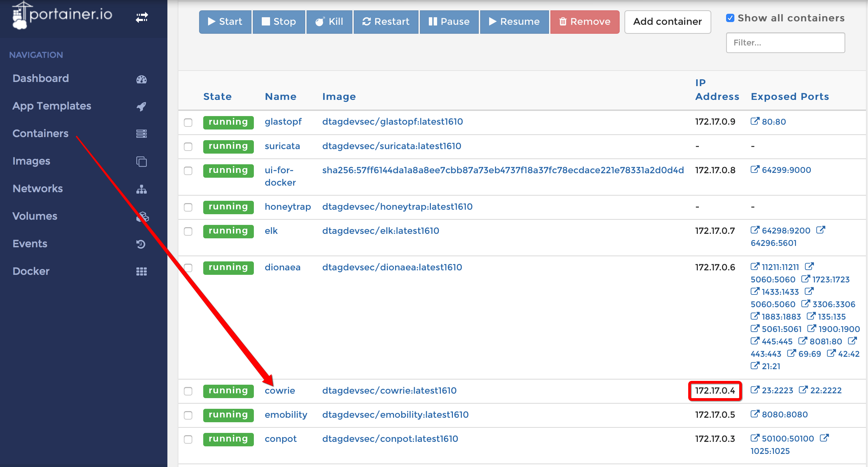
Task: Select the cowrie container checkbox
Action: coord(188,391)
